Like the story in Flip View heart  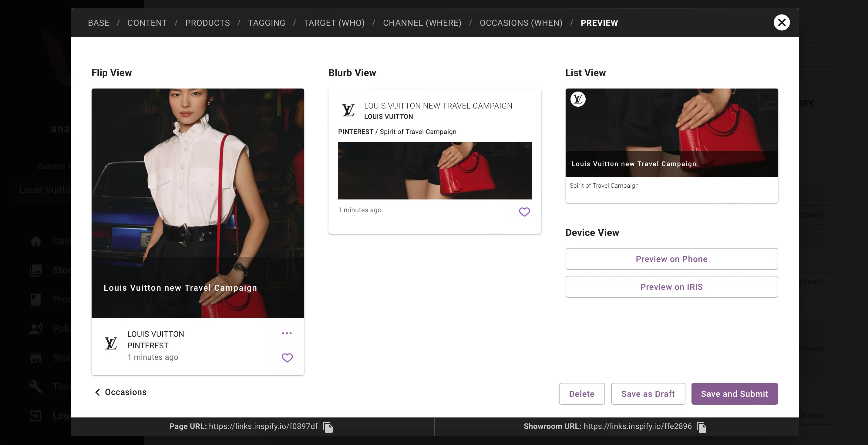point(287,357)
